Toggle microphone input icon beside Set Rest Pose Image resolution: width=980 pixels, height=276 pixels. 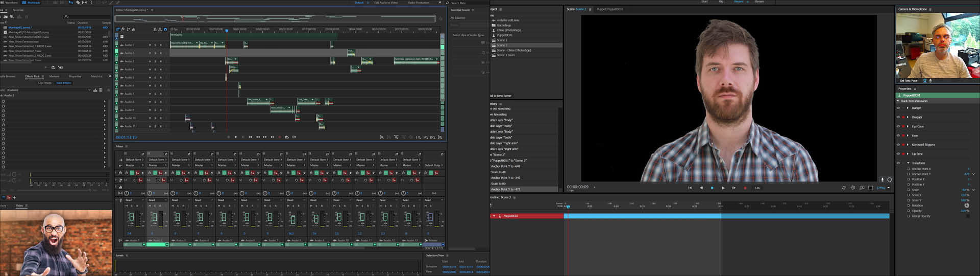point(930,81)
